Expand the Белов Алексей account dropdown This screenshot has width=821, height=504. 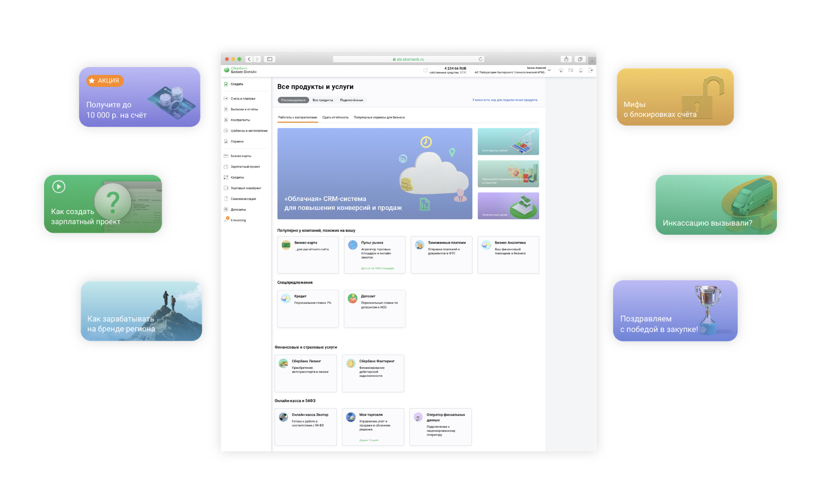(549, 70)
